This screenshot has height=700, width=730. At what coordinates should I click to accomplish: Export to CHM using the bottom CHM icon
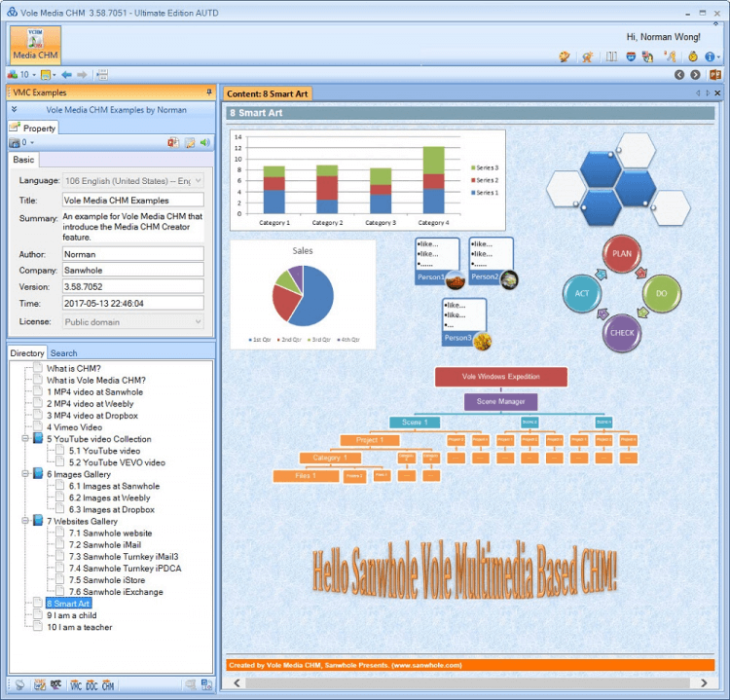pos(108,685)
